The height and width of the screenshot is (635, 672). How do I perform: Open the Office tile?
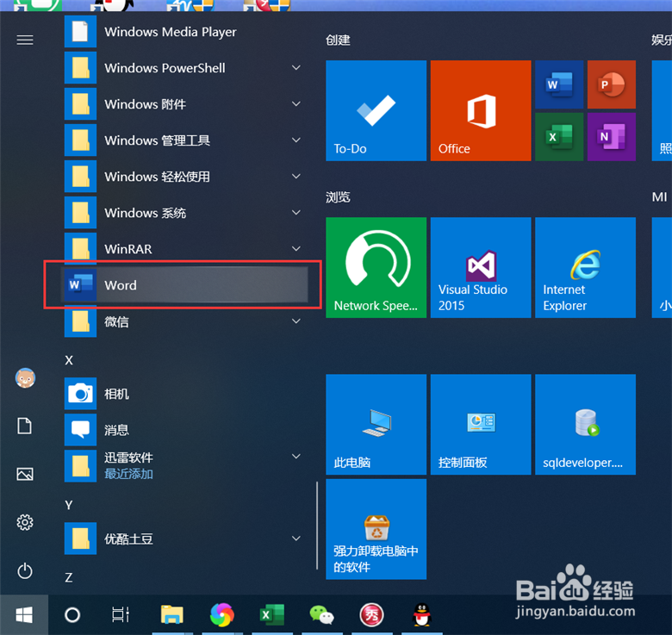tap(481, 110)
